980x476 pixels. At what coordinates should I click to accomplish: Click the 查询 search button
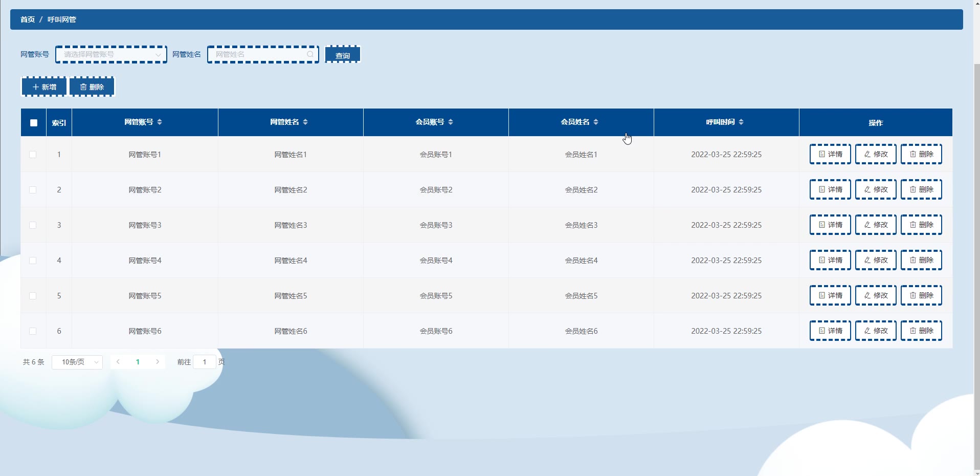343,54
